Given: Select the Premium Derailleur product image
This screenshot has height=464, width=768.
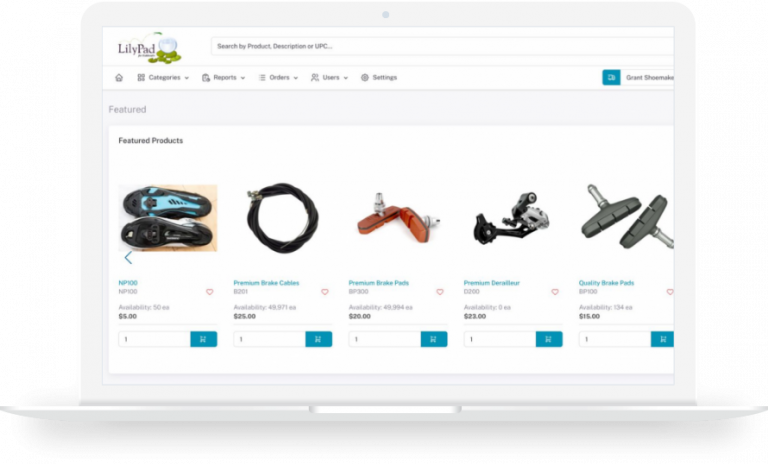Looking at the screenshot, I should point(512,219).
